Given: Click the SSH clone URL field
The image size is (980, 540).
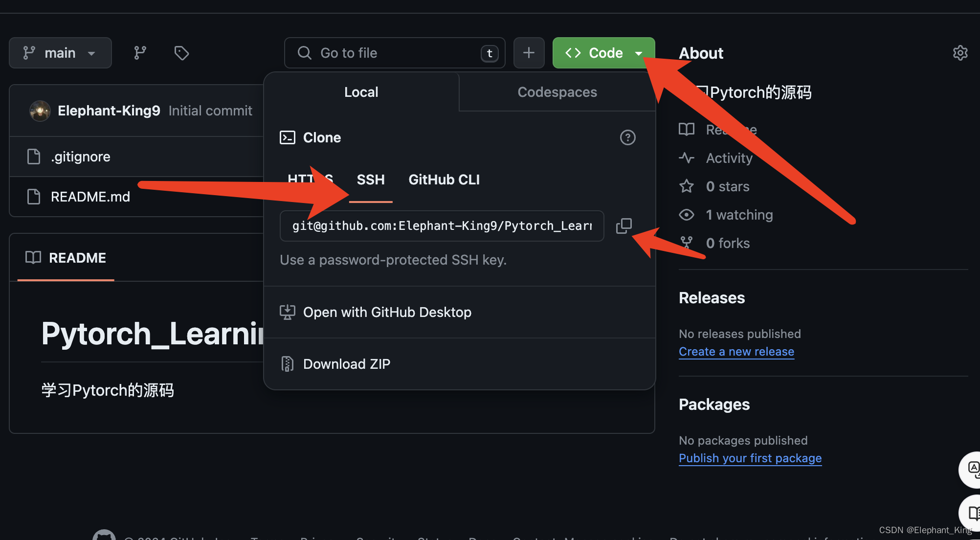Looking at the screenshot, I should (x=442, y=226).
